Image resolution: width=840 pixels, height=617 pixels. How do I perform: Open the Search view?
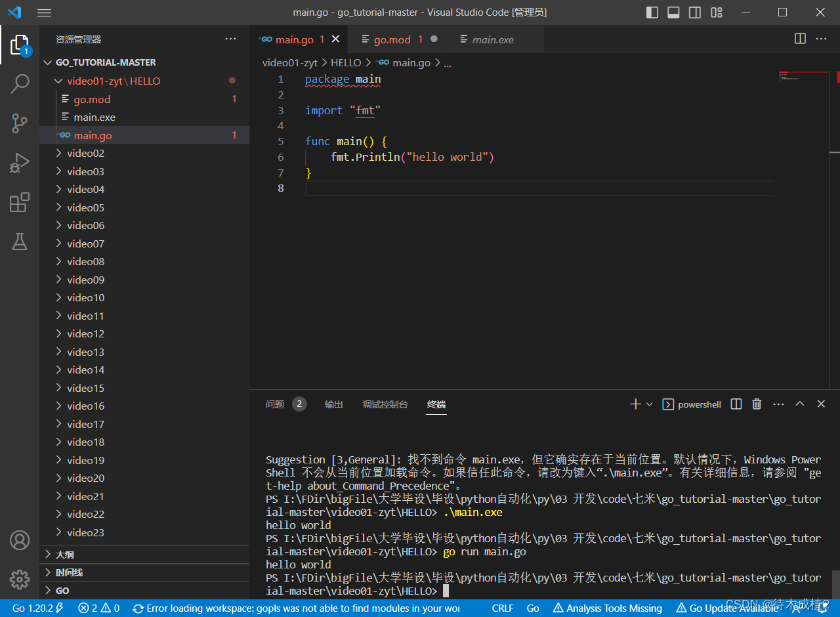pyautogui.click(x=20, y=84)
